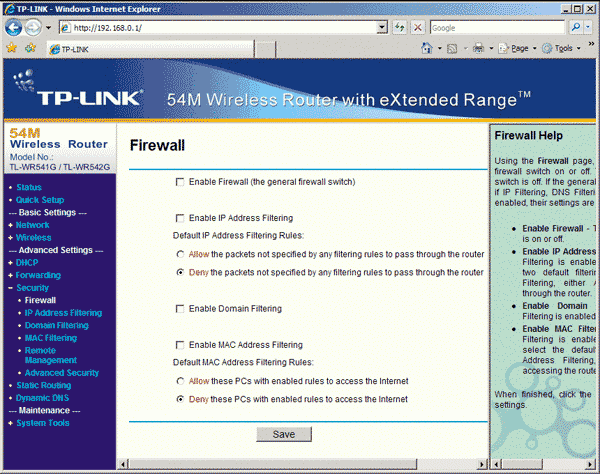Click help pane scroll right arrow
The width and height of the screenshot is (600, 474).
(590, 464)
